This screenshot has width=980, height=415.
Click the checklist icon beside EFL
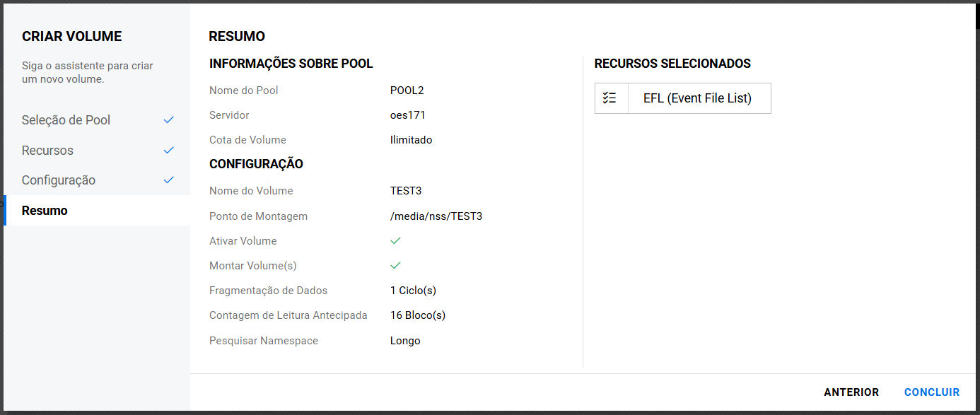[x=610, y=98]
